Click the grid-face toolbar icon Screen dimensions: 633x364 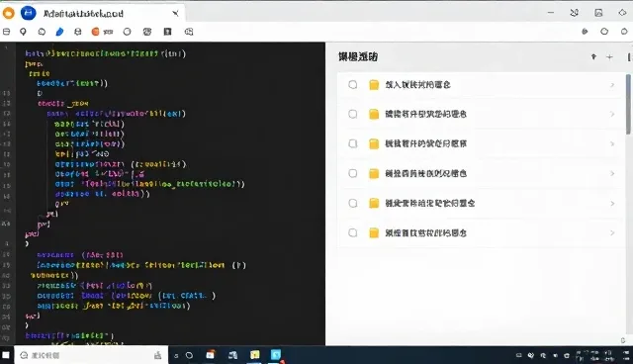pyautogui.click(x=147, y=32)
